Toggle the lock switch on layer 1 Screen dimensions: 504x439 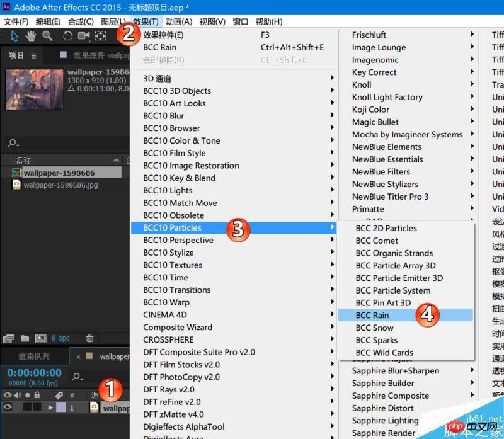pos(37,408)
